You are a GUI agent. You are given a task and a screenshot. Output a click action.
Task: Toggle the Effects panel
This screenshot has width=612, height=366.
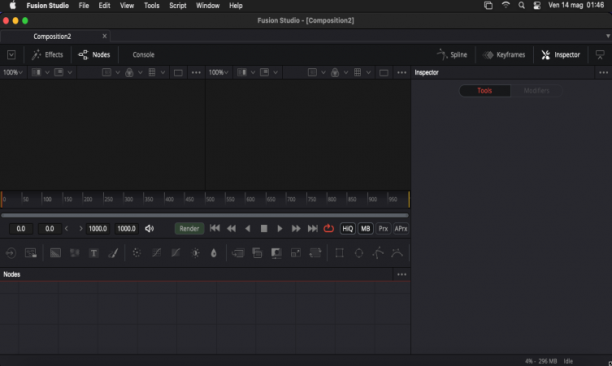coord(47,55)
